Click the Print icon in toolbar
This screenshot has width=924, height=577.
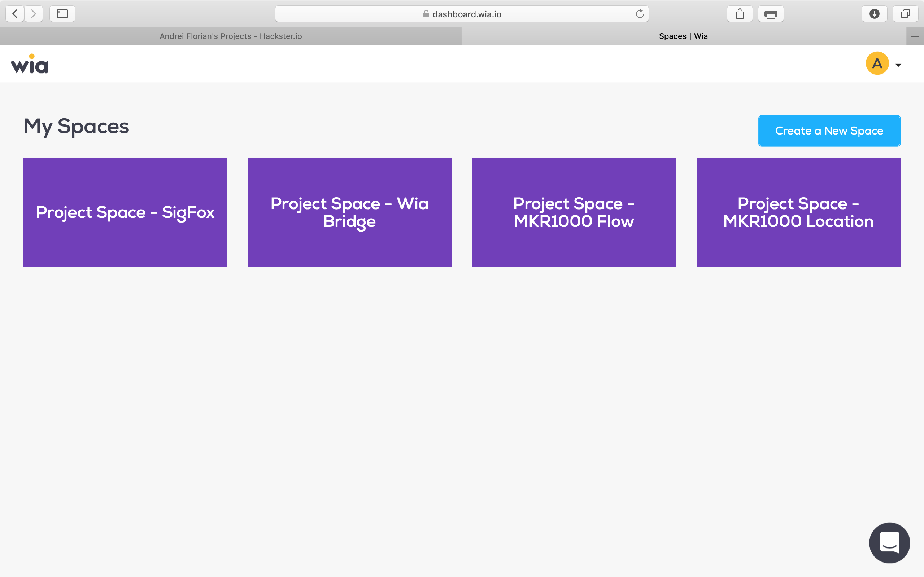(771, 14)
